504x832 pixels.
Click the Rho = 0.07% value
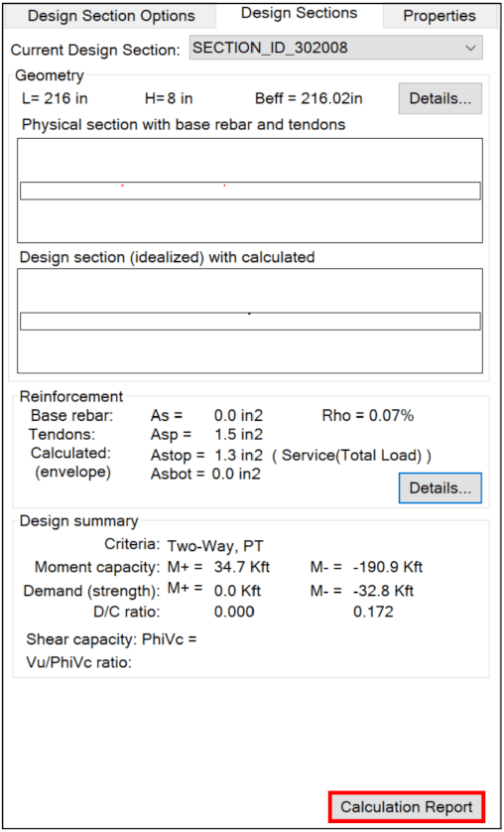tap(368, 416)
